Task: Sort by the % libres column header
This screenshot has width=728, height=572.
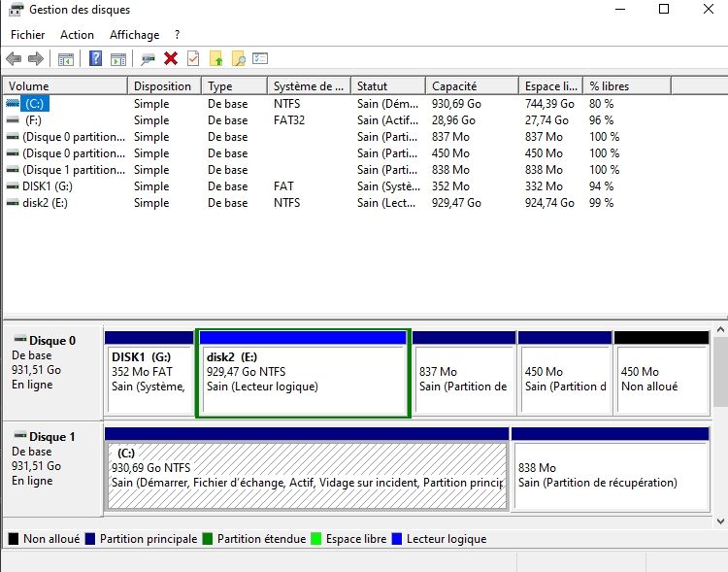Action: coord(627,86)
